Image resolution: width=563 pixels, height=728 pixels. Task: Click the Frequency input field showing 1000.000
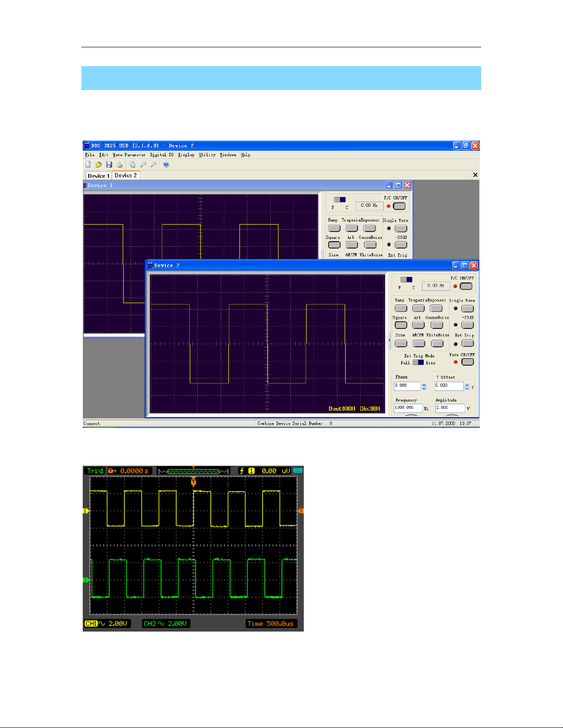(x=408, y=408)
